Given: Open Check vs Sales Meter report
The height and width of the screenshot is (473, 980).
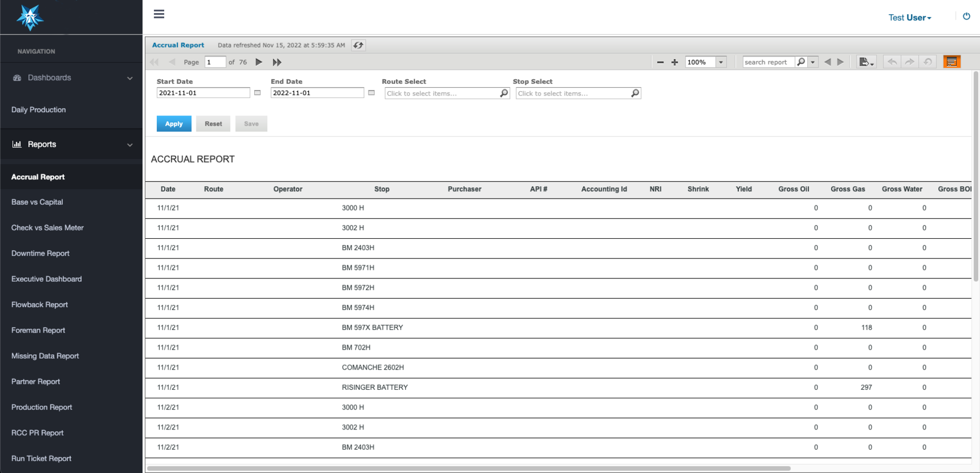Looking at the screenshot, I should (48, 227).
